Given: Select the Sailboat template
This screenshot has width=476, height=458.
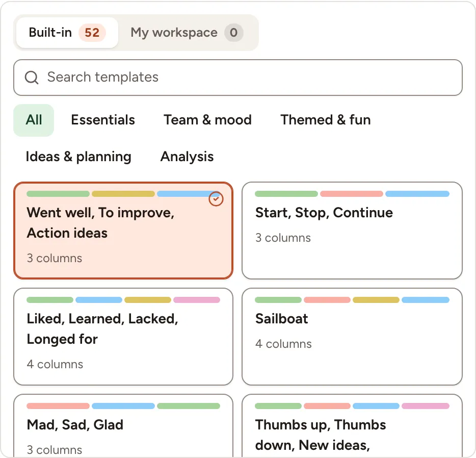Looking at the screenshot, I should 352,337.
